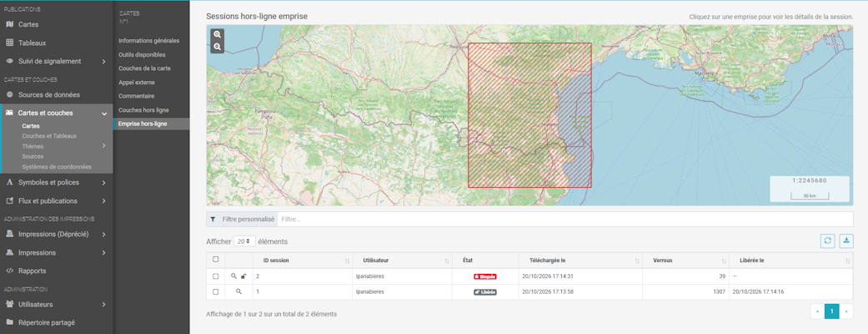Click the Libérée status badge
The height and width of the screenshot is (334, 868).
pos(485,292)
